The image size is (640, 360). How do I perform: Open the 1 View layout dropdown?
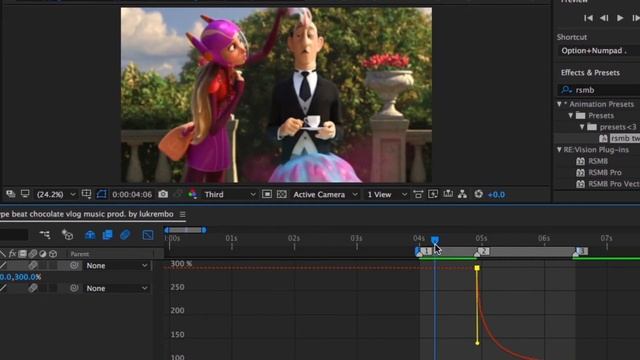(x=387, y=195)
